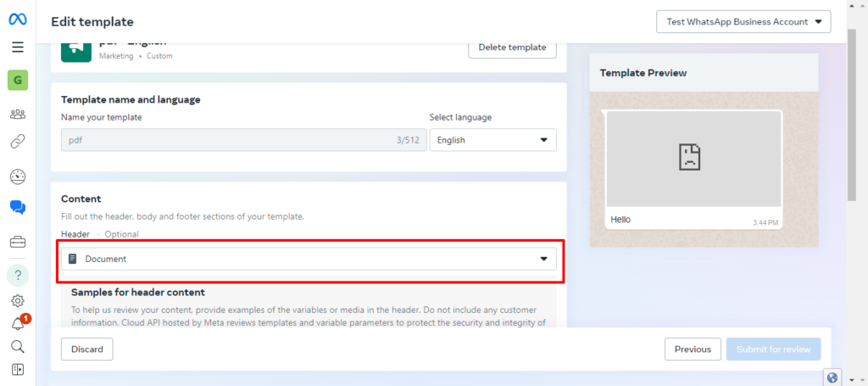Expand Test WhatsApp Business Account dropdown
This screenshot has width=868, height=386.
click(x=743, y=22)
